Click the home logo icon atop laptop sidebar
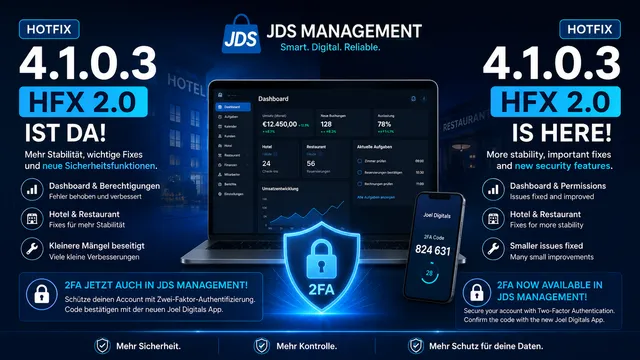 (x=220, y=95)
